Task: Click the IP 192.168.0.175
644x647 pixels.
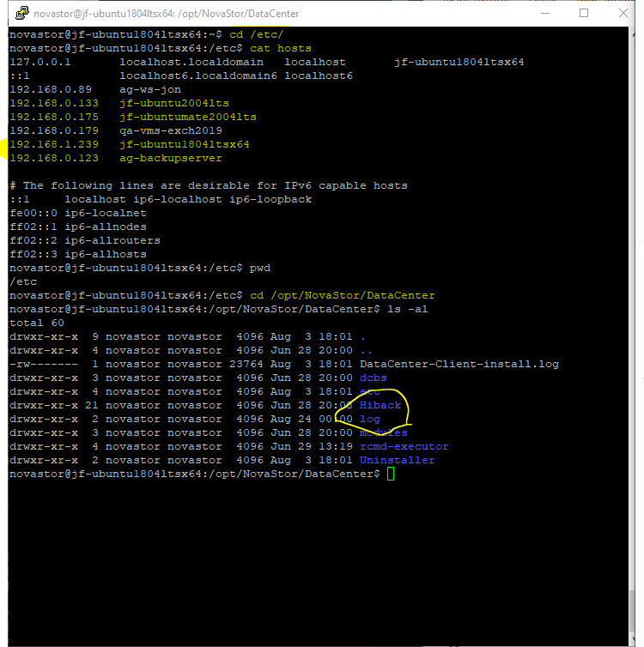Action: [x=54, y=117]
